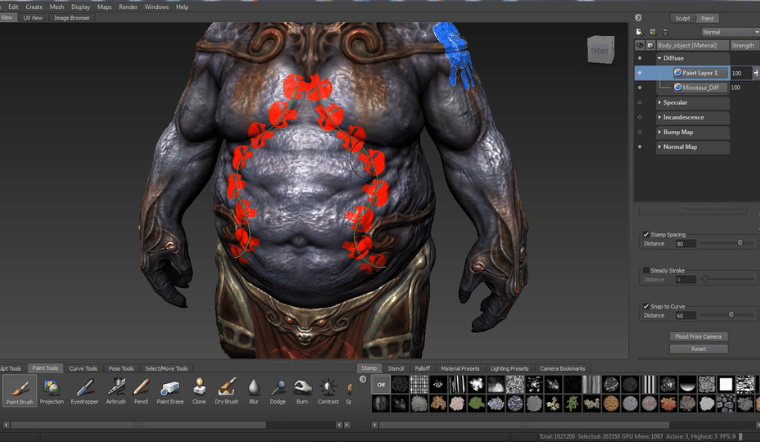This screenshot has height=442, width=760.
Task: Select the Paint Brush tool
Action: [x=19, y=390]
